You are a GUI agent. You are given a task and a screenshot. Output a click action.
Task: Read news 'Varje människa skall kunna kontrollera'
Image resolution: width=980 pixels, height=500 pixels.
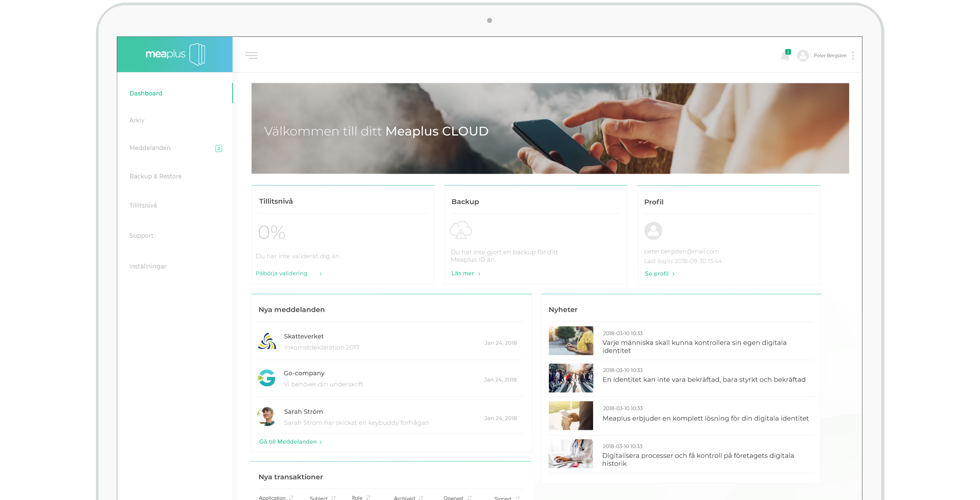[694, 346]
